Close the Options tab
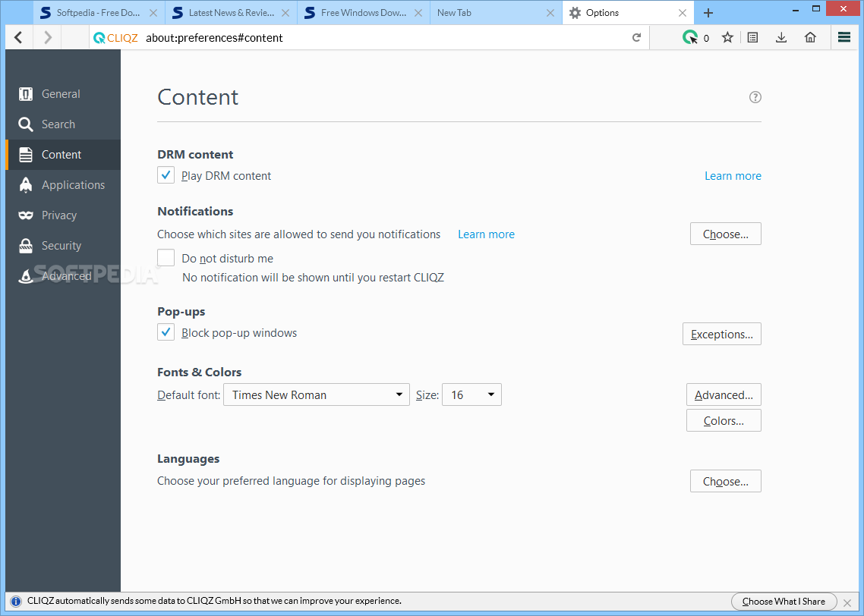The width and height of the screenshot is (864, 616). (x=682, y=13)
